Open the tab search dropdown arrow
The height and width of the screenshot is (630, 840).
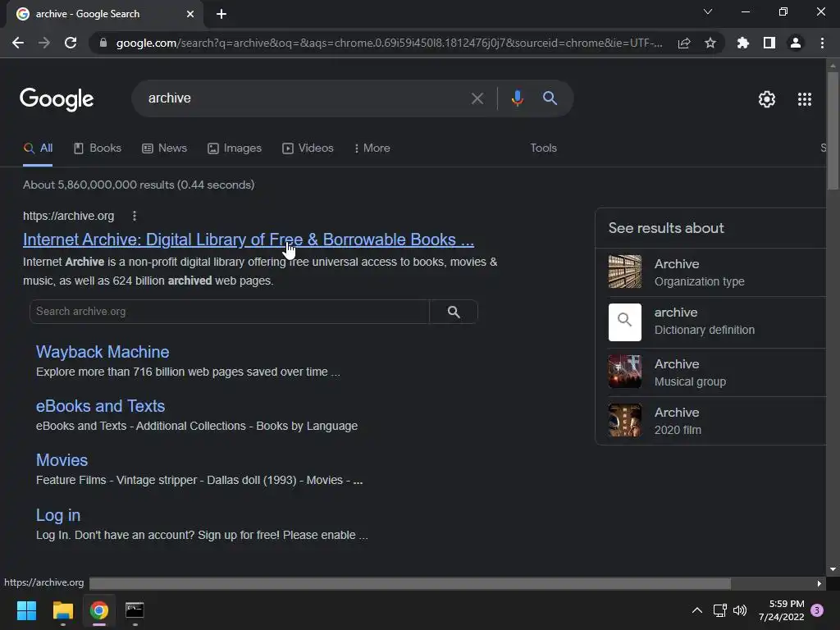(x=708, y=11)
